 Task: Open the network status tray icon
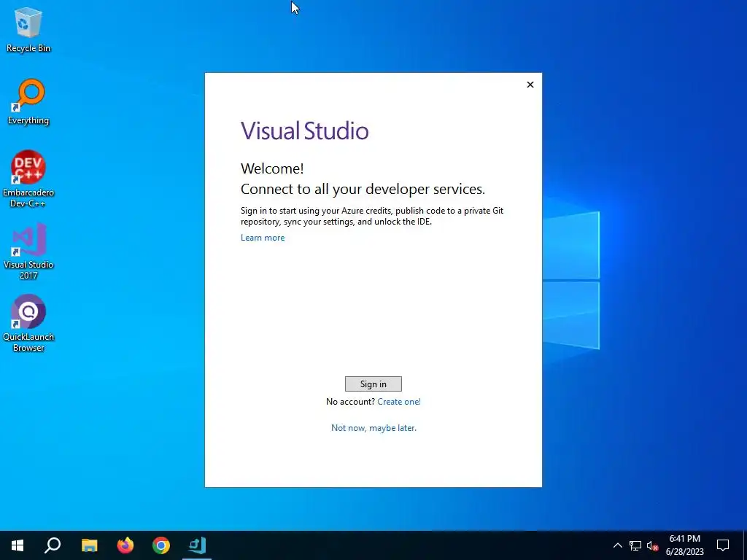pos(635,545)
